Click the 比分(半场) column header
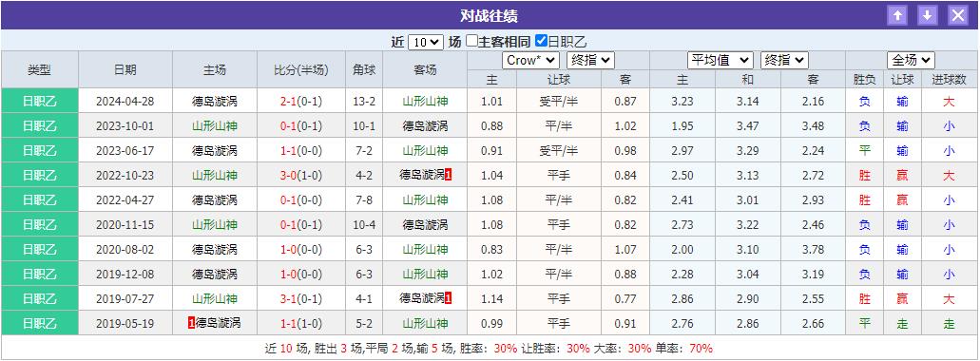 click(301, 70)
